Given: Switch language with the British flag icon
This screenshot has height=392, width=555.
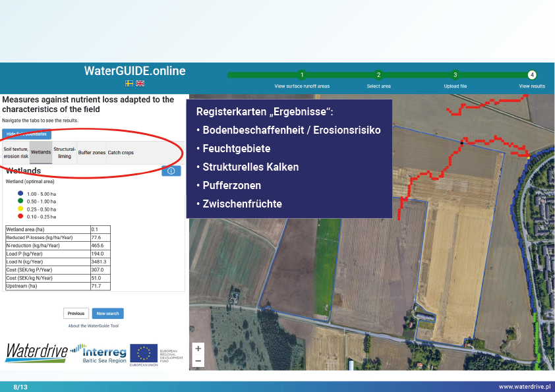Looking at the screenshot, I should click(x=140, y=84).
